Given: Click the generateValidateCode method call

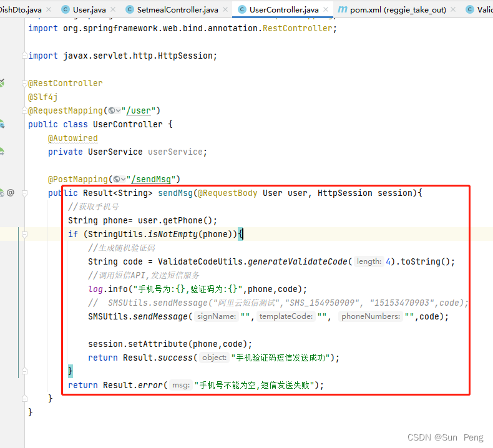Looking at the screenshot, I should (298, 261).
